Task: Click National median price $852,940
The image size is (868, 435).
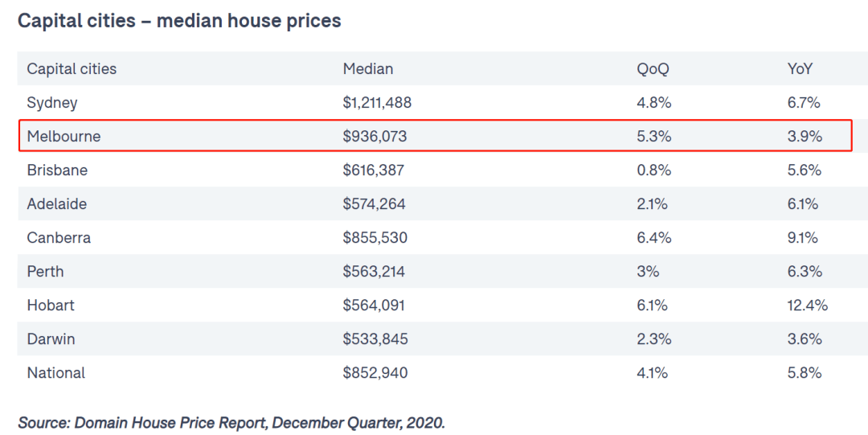Action: pyautogui.click(x=375, y=373)
